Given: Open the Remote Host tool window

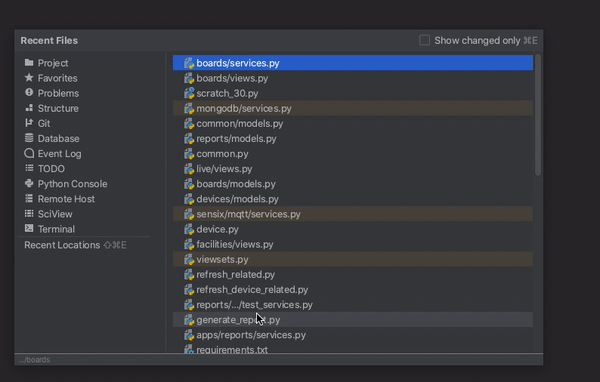Looking at the screenshot, I should click(x=60, y=199).
